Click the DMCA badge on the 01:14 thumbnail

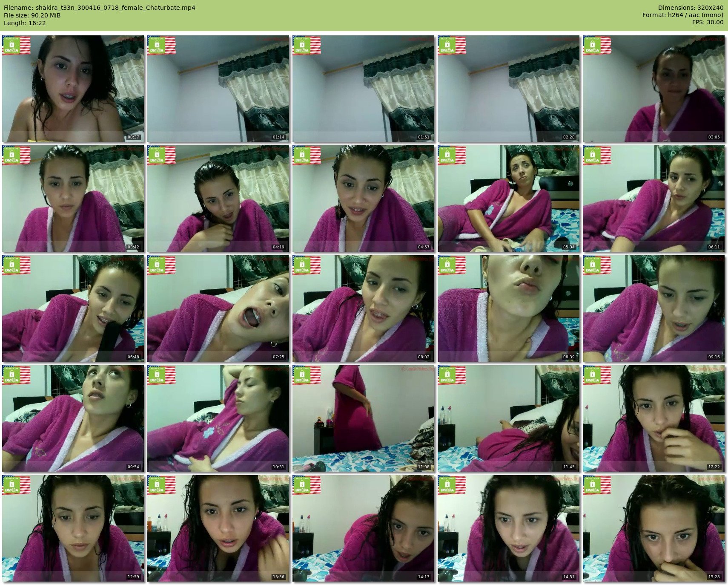[161, 46]
